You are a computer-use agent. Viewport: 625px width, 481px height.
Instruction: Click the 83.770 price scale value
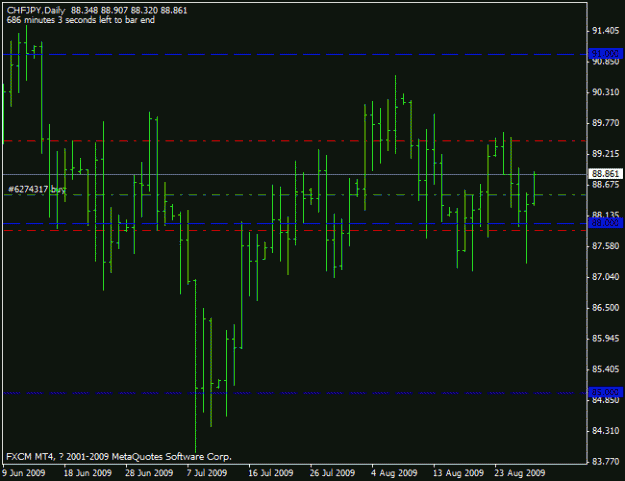pos(605,461)
